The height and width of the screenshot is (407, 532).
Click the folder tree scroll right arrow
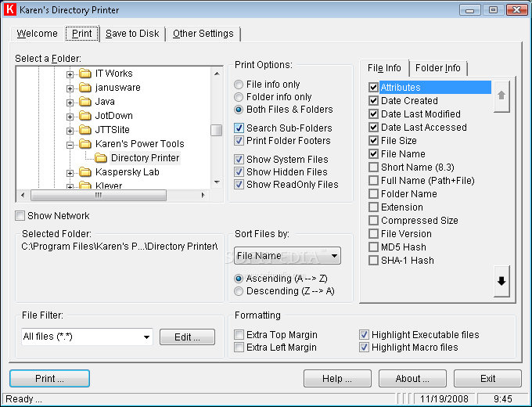203,195
